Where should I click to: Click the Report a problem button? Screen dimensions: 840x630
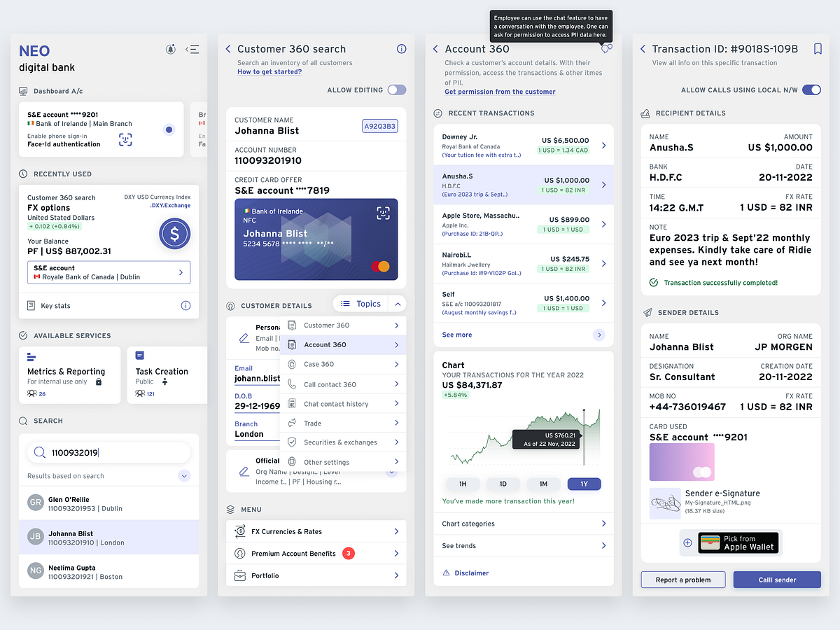682,580
